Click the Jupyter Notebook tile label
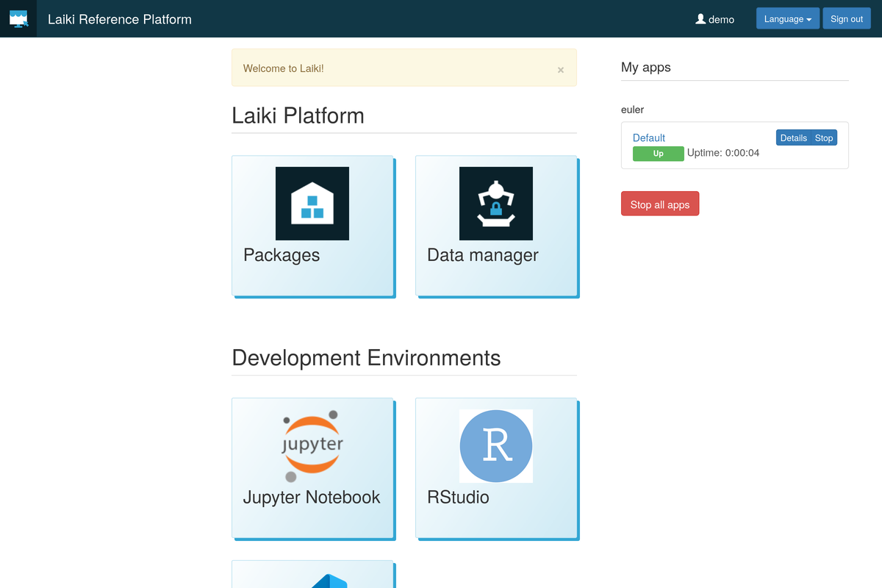The height and width of the screenshot is (588, 882). tap(312, 497)
